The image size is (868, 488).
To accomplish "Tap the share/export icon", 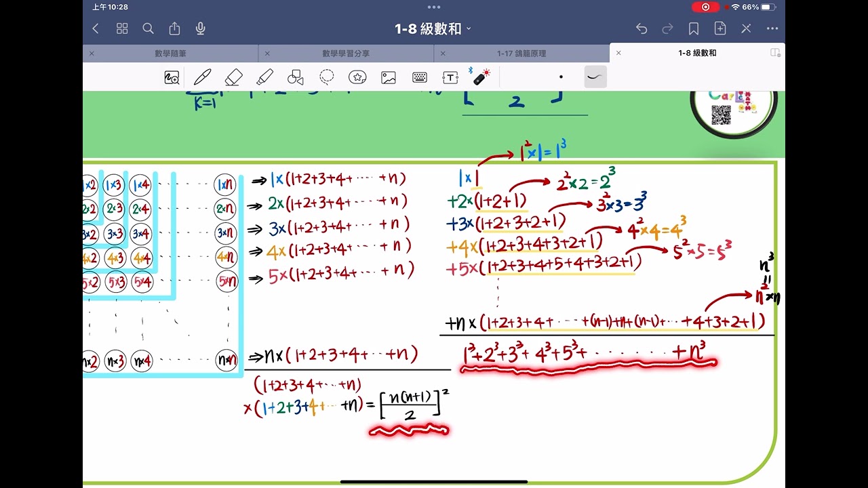I will 174,28.
